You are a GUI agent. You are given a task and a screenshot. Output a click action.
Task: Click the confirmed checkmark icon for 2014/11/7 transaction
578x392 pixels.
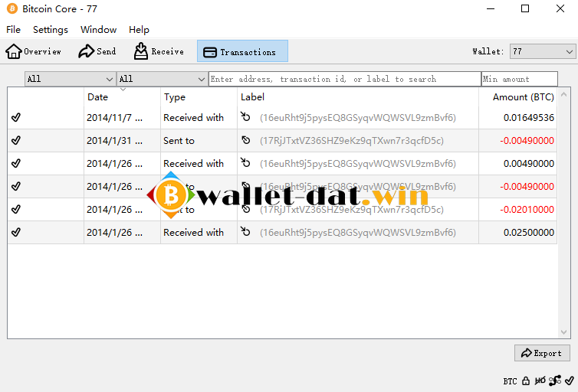[16, 117]
